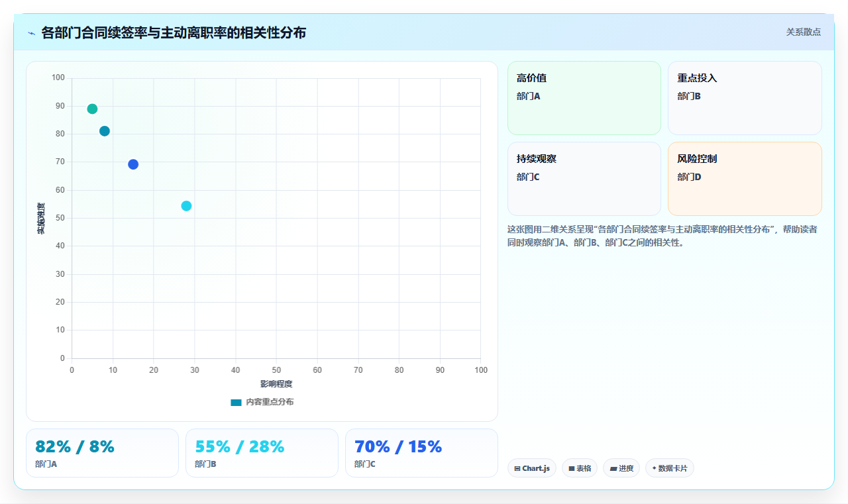Click the 内容重点分布 legend label

(x=270, y=402)
